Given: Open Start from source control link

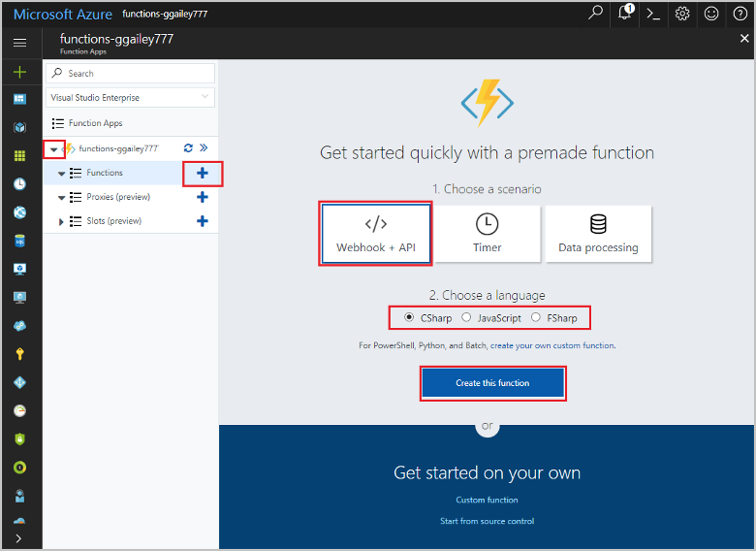Looking at the screenshot, I should click(487, 521).
